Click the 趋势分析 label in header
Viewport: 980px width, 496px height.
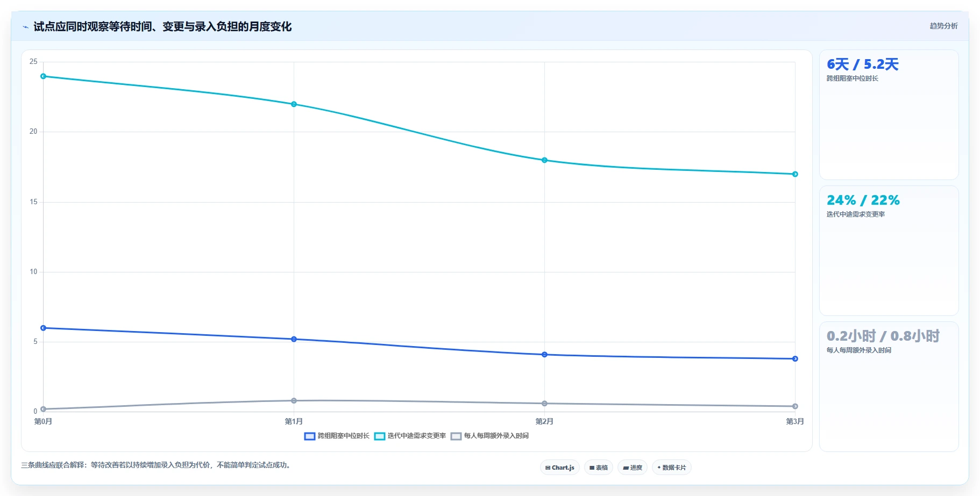tap(943, 26)
